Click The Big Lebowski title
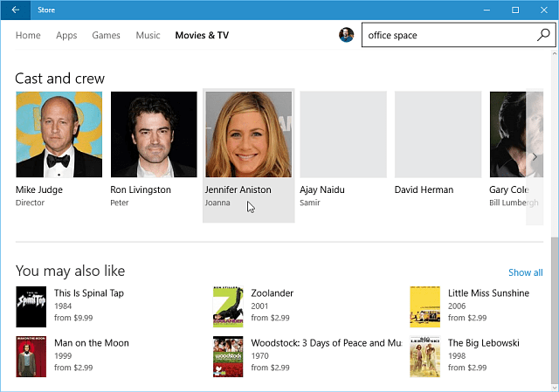 point(483,343)
